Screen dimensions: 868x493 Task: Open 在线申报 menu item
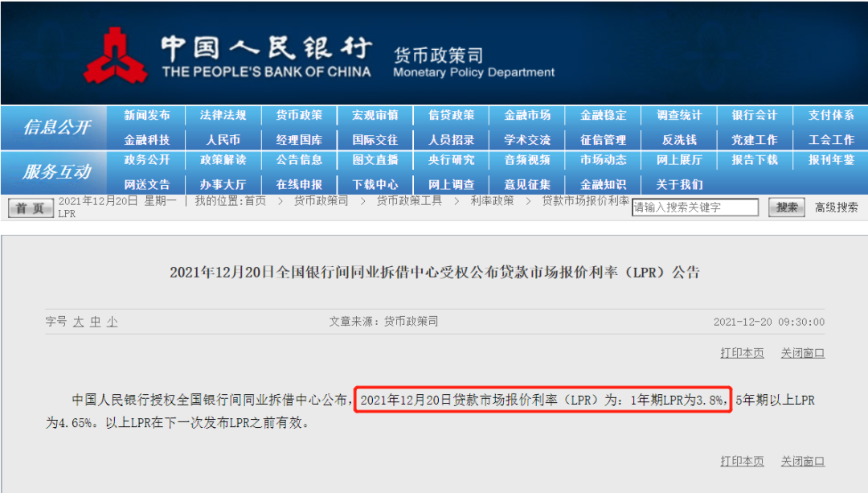coord(299,184)
